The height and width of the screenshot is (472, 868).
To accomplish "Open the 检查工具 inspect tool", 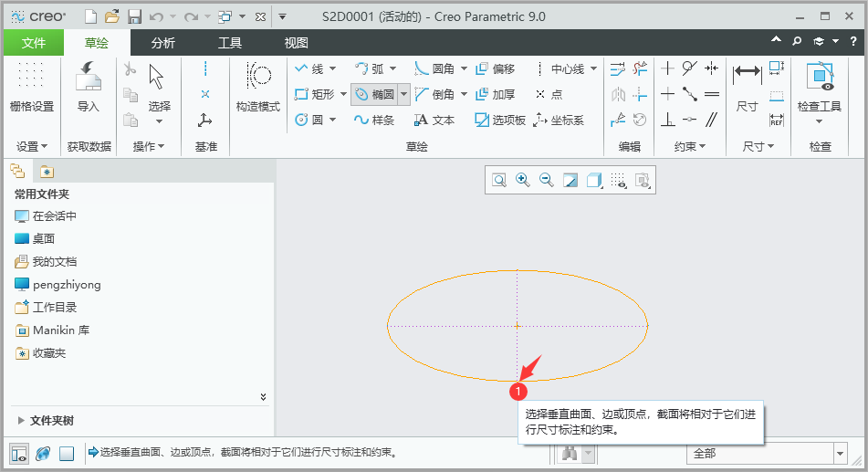I will click(820, 87).
